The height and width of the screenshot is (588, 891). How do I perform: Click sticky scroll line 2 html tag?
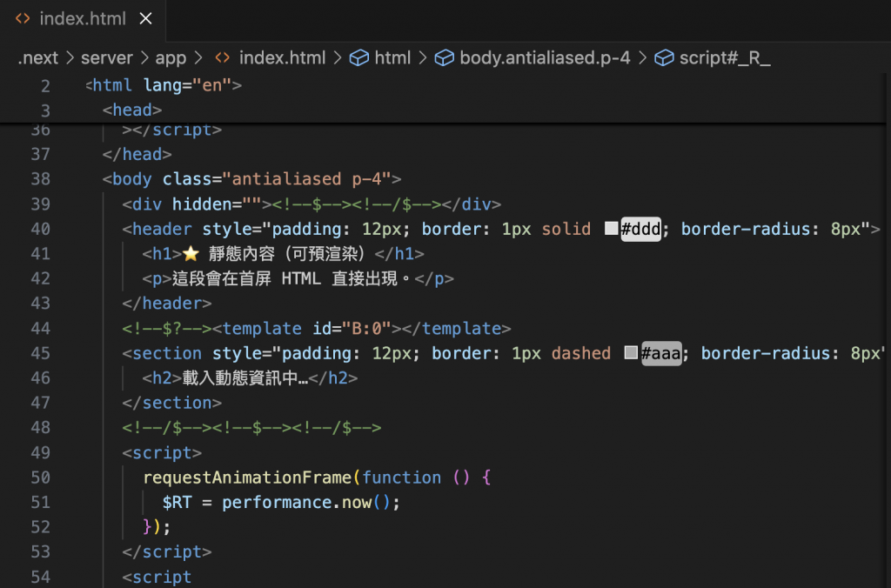(x=164, y=85)
